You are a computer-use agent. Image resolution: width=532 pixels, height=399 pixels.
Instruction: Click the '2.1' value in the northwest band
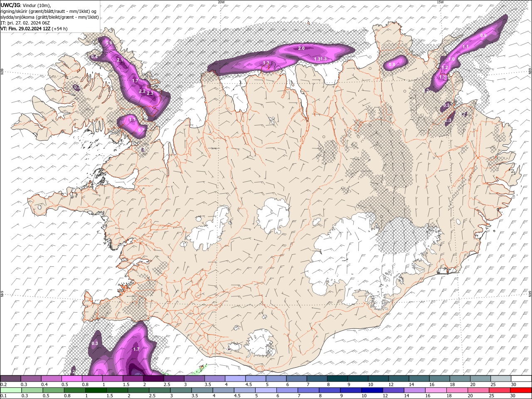click(x=120, y=60)
